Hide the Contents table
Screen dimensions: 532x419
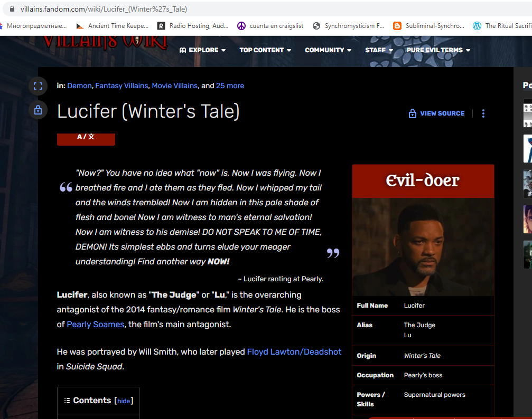(x=124, y=401)
